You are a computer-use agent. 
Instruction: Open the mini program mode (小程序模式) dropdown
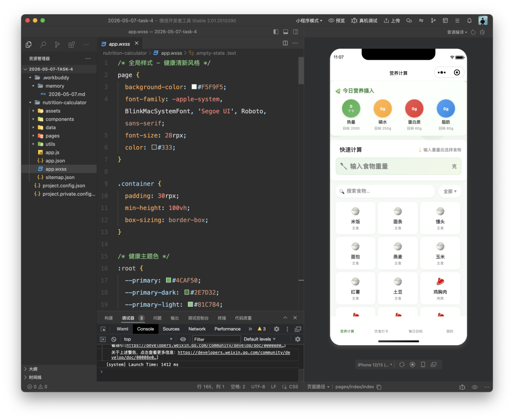pos(309,20)
